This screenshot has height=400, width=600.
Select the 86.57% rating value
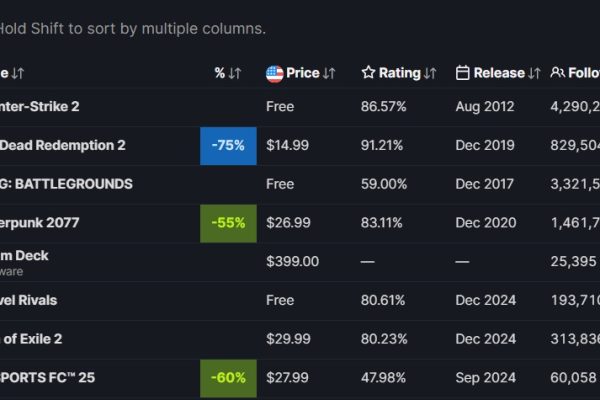coord(383,106)
